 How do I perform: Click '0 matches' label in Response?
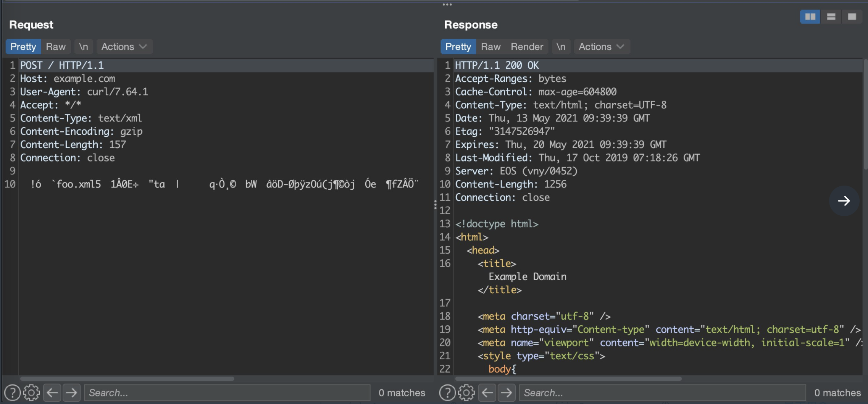[x=837, y=393]
